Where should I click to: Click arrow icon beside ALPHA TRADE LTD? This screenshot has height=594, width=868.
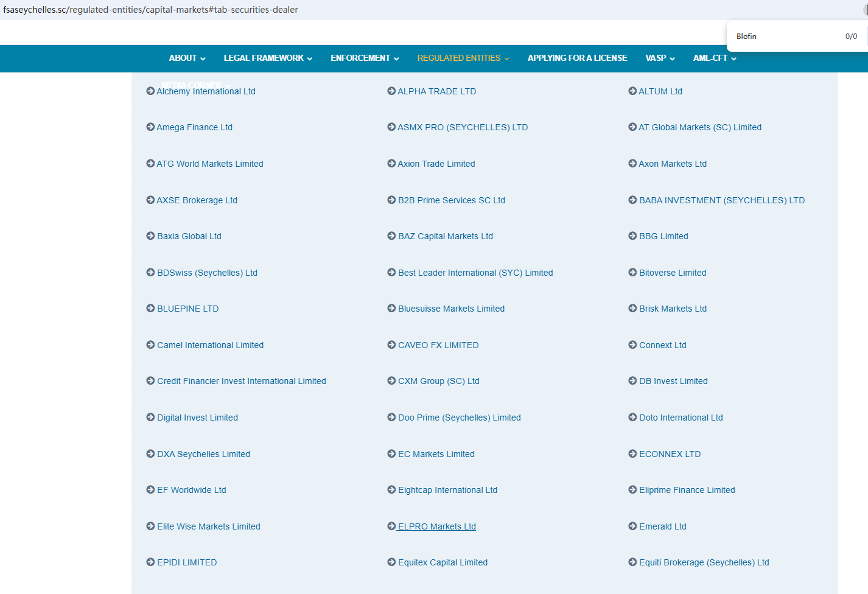click(x=391, y=91)
